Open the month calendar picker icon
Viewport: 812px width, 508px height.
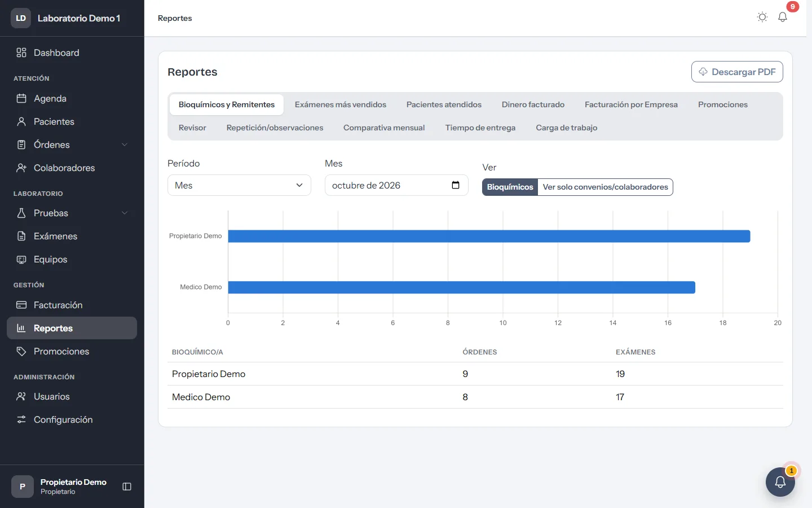click(x=456, y=185)
